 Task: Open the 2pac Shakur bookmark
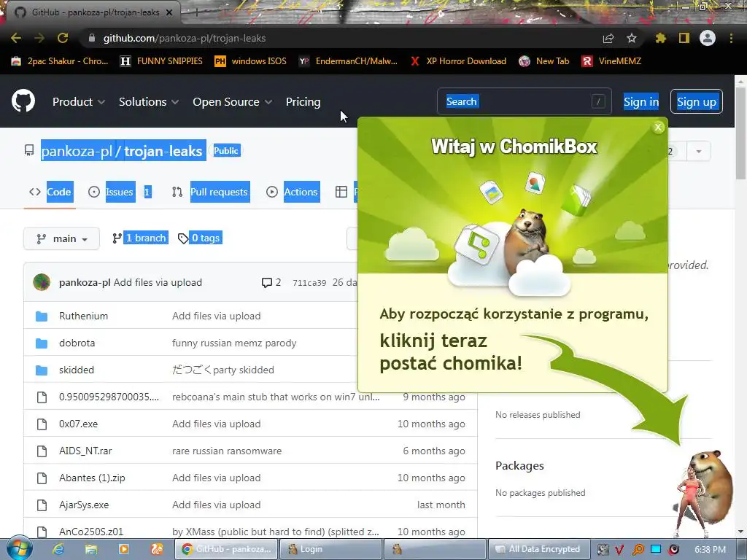click(60, 61)
